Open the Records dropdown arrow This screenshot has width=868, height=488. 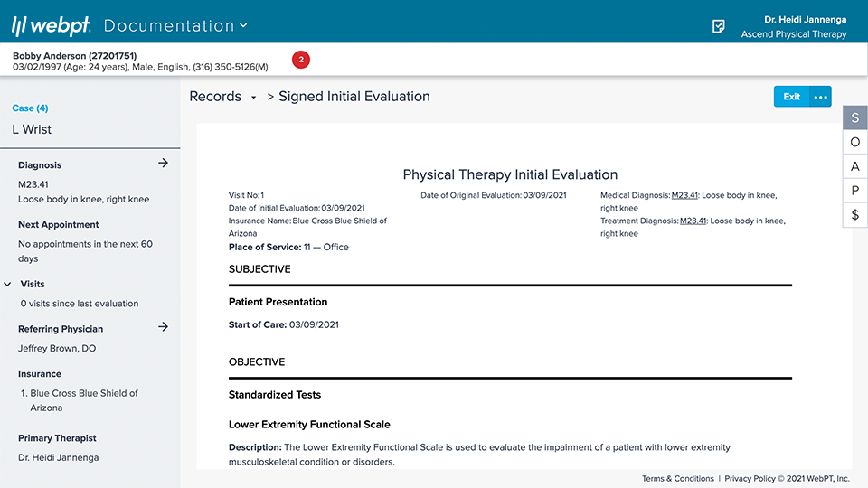(254, 98)
